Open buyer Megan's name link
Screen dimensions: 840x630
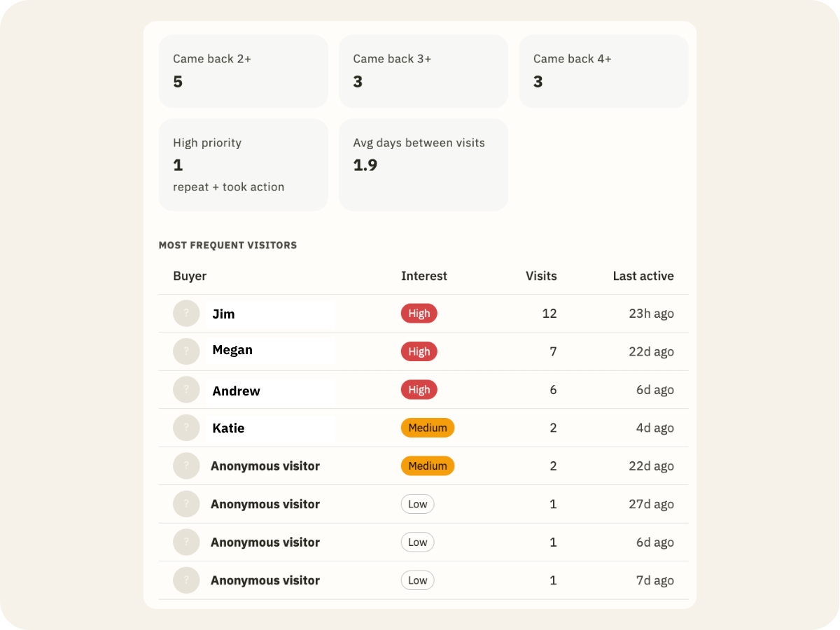(x=232, y=350)
